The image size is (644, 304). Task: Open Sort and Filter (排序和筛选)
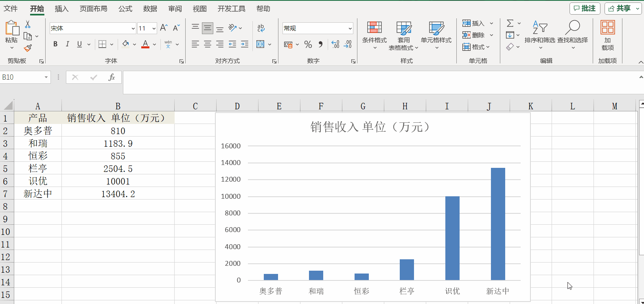[540, 35]
